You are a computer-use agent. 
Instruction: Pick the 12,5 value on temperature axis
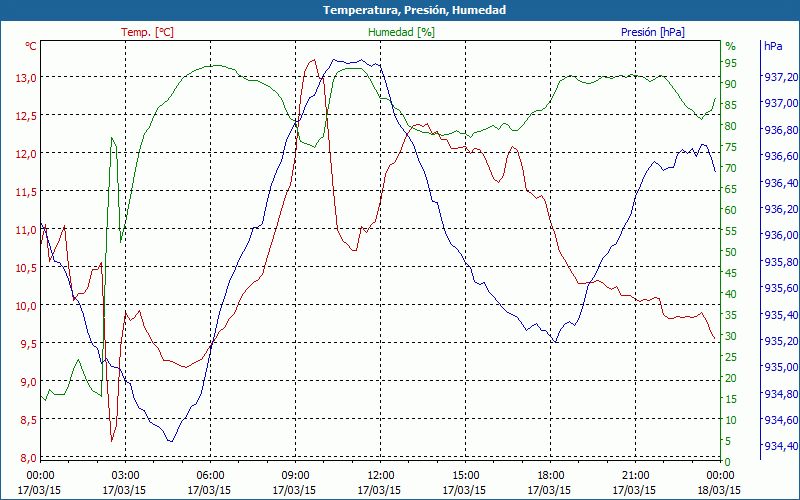click(28, 116)
